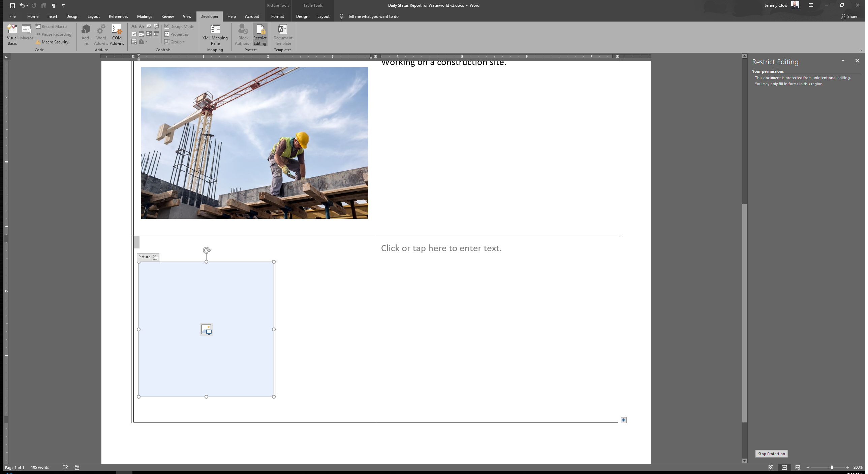Click the Share button
This screenshot has height=474, width=868.
(849, 16)
